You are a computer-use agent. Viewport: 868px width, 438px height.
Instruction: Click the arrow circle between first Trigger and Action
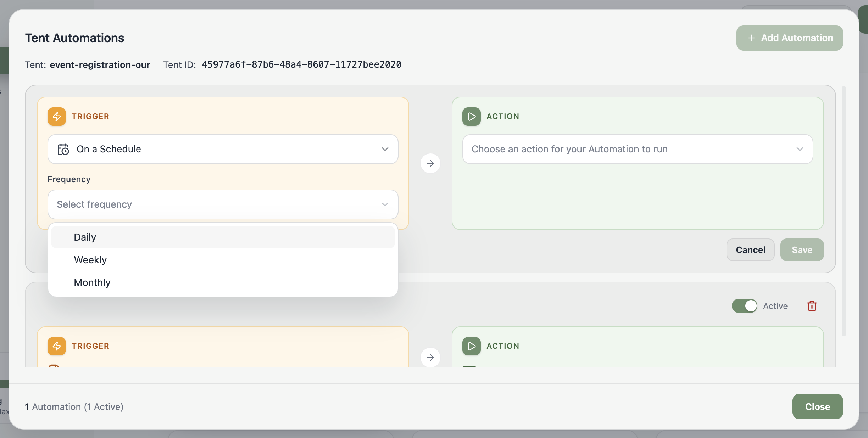430,163
